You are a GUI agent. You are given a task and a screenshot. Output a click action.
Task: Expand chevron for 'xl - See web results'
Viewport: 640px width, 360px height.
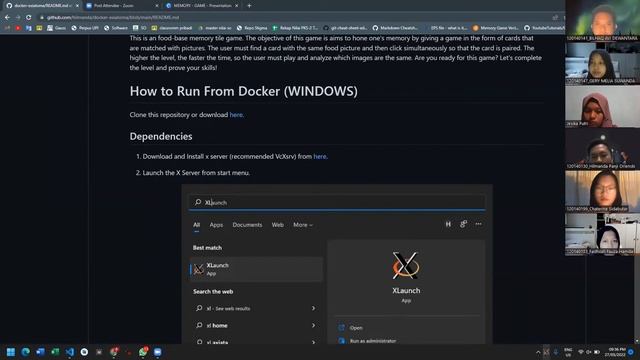tap(313, 309)
